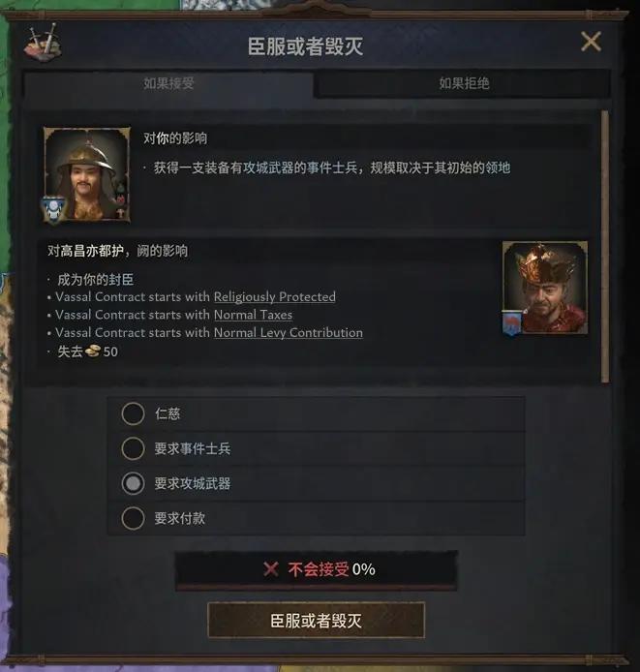
Task: Click the effects panel vertical scrollbar
Action: [x=605, y=246]
